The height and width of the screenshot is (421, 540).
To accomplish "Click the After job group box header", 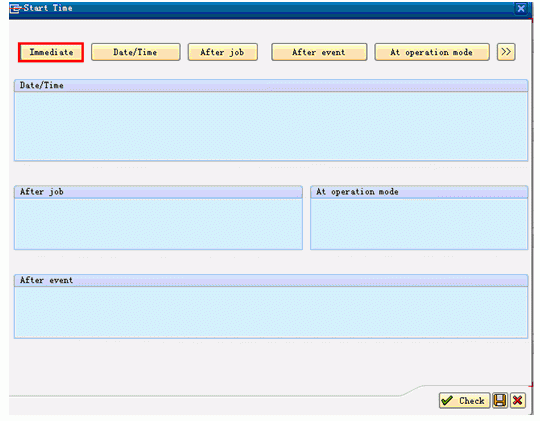I will pyautogui.click(x=158, y=192).
